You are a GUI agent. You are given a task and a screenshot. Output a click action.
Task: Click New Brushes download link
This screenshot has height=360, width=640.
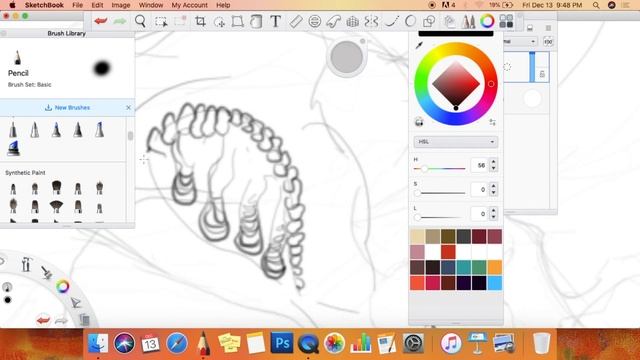point(67,108)
